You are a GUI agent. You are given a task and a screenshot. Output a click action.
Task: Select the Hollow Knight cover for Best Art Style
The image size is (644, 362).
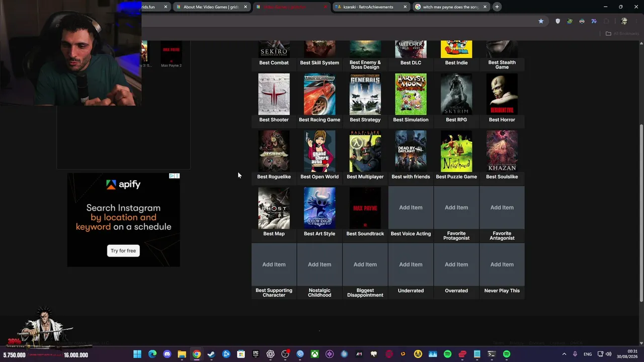319,208
